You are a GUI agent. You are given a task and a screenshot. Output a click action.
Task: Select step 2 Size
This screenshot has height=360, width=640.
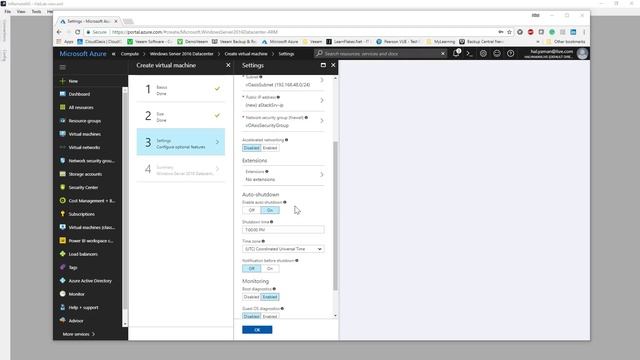pyautogui.click(x=181, y=116)
